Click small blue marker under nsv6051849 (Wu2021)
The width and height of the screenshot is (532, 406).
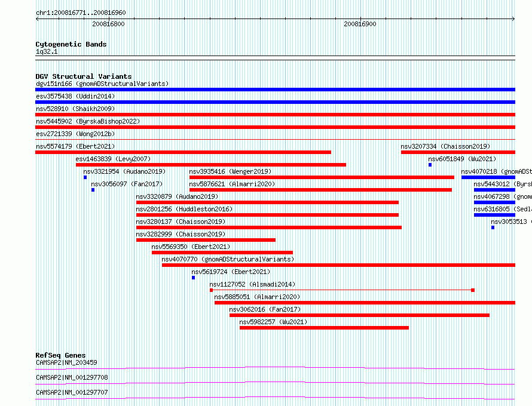click(x=430, y=165)
